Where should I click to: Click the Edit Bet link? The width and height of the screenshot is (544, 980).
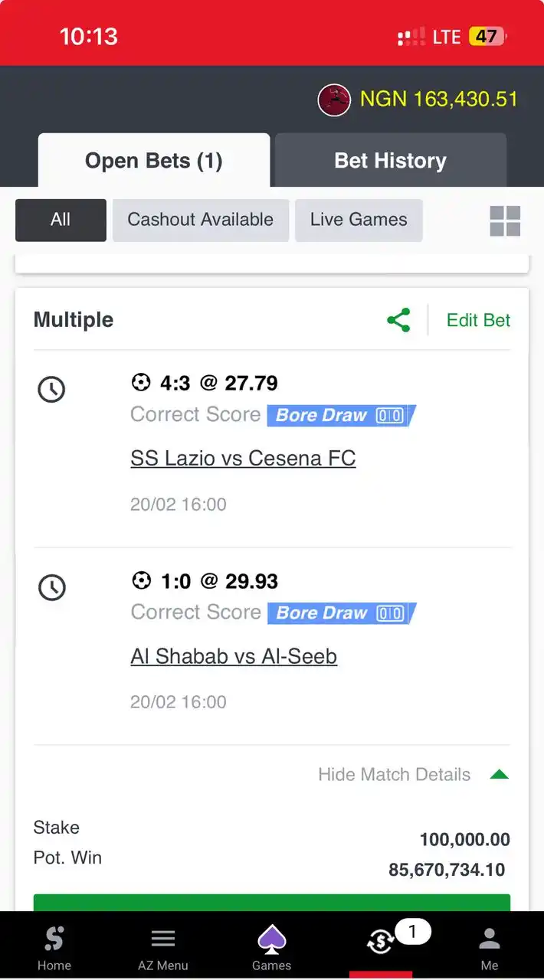point(479,320)
